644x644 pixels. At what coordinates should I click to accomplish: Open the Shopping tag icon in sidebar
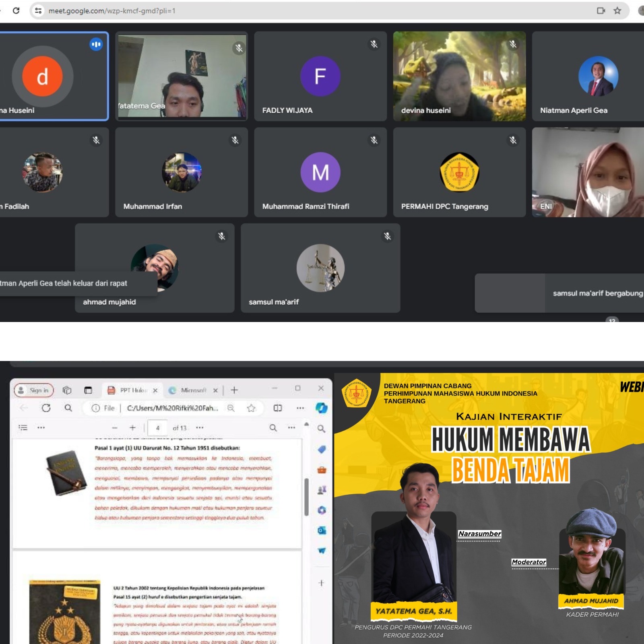(322, 450)
